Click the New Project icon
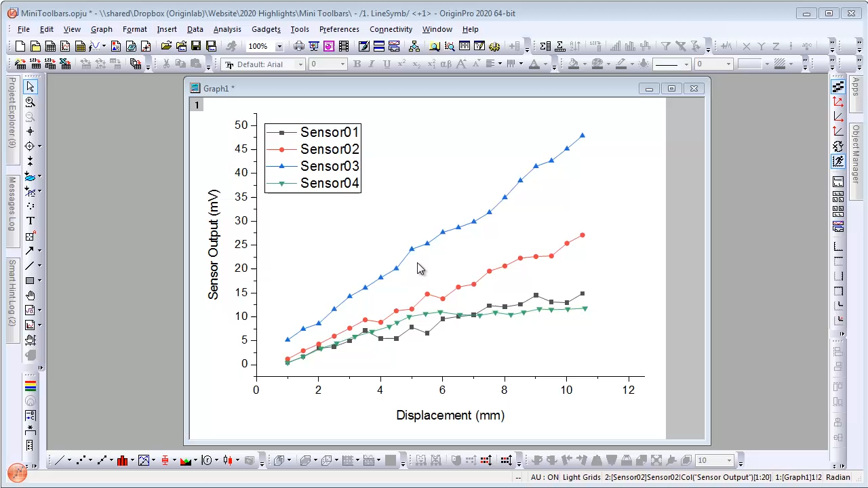This screenshot has height=488, width=868. 20,46
